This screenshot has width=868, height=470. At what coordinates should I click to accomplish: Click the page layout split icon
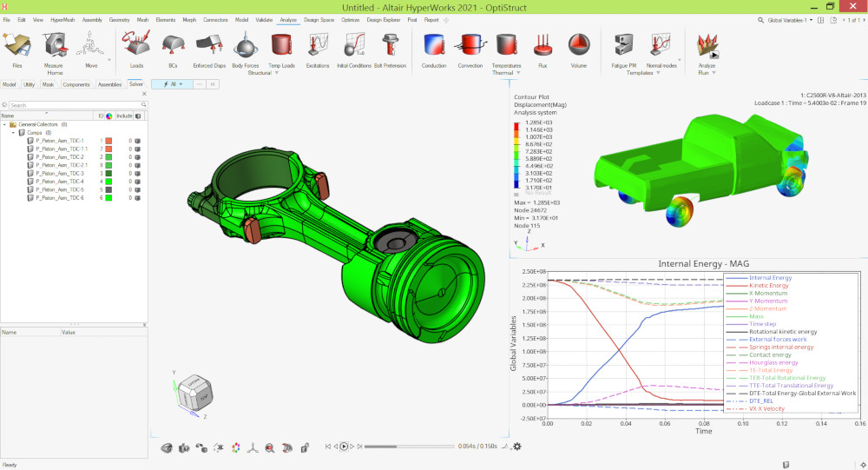pos(820,20)
